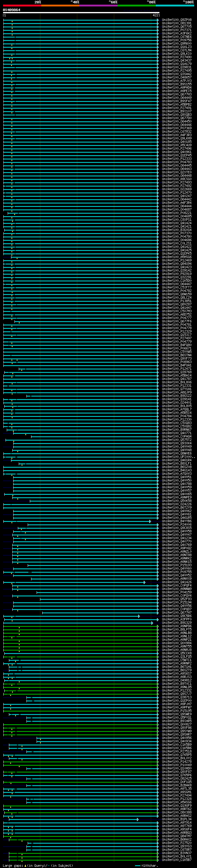Click the UniRef100_Q9XF86 label
Viewport: 197px width, 868px height.
pos(177,728)
